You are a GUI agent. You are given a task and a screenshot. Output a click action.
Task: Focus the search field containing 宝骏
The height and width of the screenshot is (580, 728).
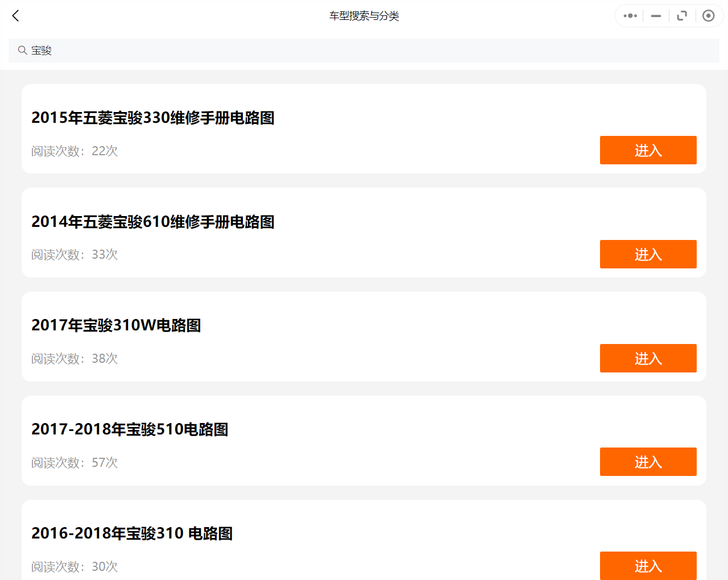364,51
